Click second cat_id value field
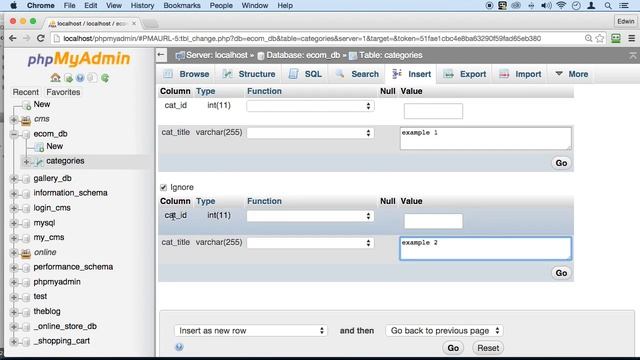Screen dimensions: 640x360 [x=433, y=221]
